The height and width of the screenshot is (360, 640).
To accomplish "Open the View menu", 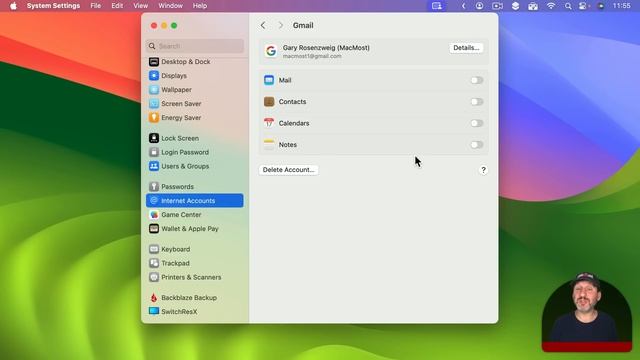I will (140, 6).
